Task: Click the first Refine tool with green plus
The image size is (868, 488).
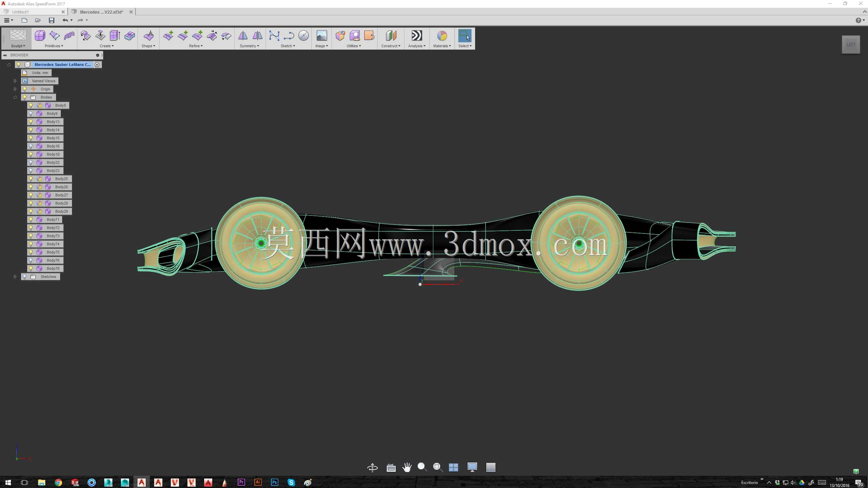Action: pyautogui.click(x=168, y=36)
